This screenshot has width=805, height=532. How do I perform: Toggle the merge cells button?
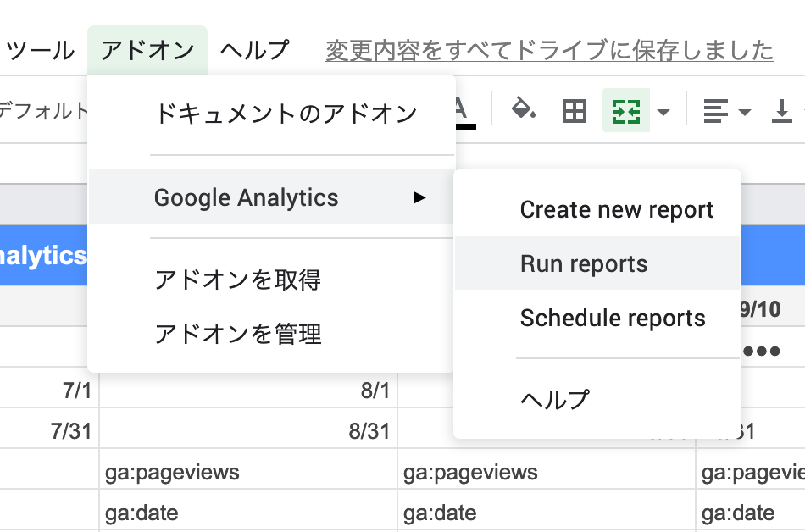626,110
